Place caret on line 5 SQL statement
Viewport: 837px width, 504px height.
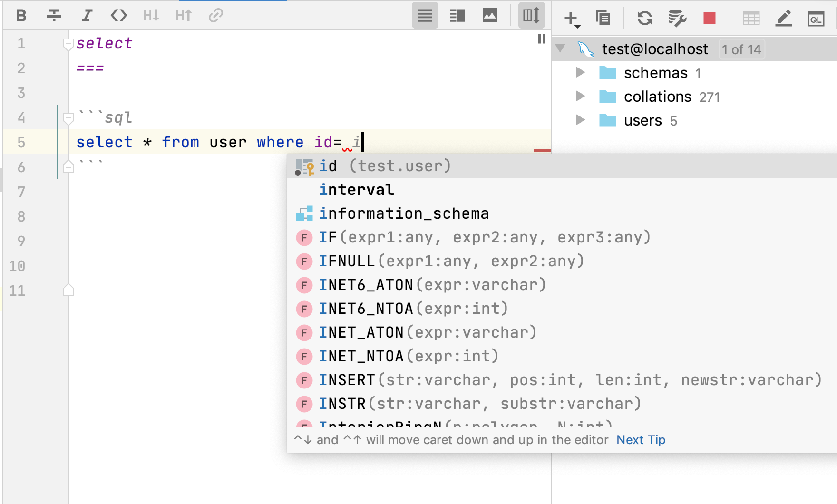point(219,142)
